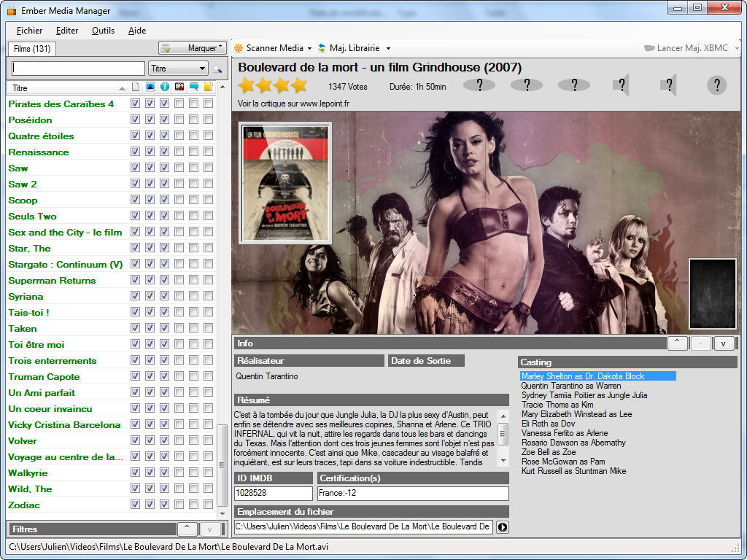The width and height of the screenshot is (747, 560).
Task: Click the round unknown studio question icon
Action: point(716,85)
